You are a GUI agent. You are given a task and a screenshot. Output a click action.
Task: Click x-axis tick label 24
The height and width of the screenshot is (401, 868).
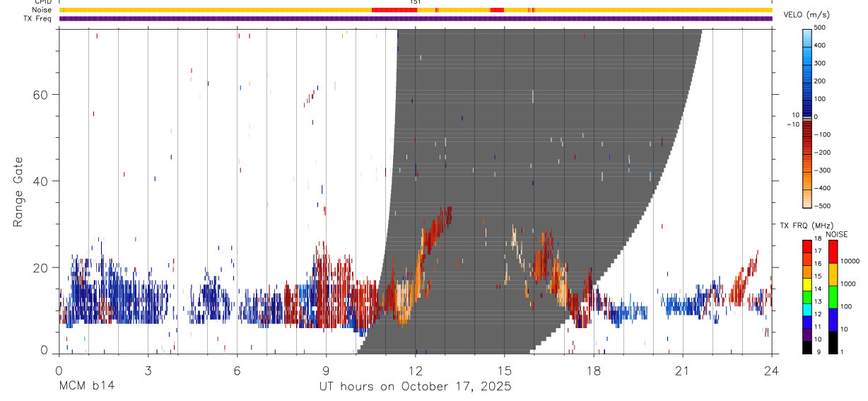click(772, 370)
